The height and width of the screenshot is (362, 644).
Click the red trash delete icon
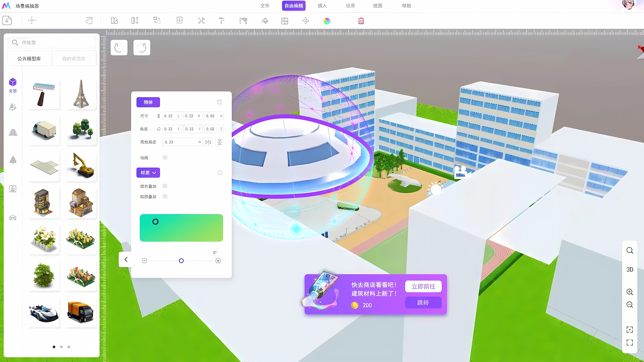click(x=361, y=21)
